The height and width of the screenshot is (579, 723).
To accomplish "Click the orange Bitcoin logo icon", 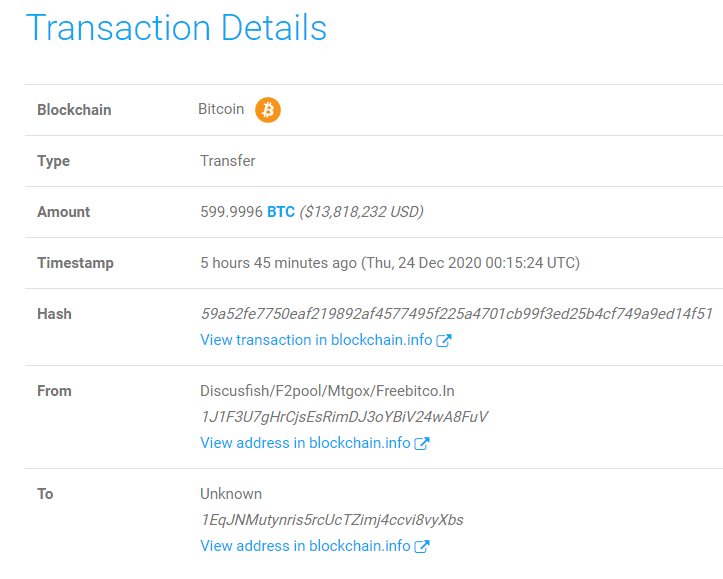I will coord(268,110).
